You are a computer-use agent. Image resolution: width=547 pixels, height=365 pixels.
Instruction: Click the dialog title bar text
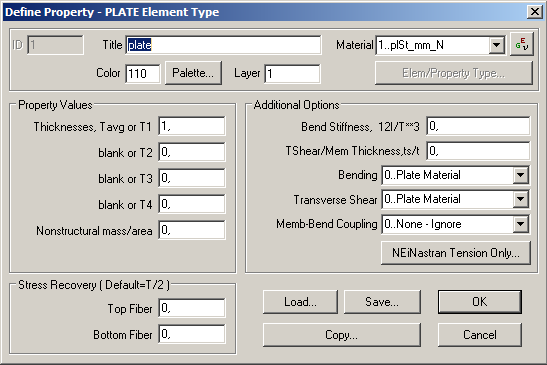(x=112, y=12)
